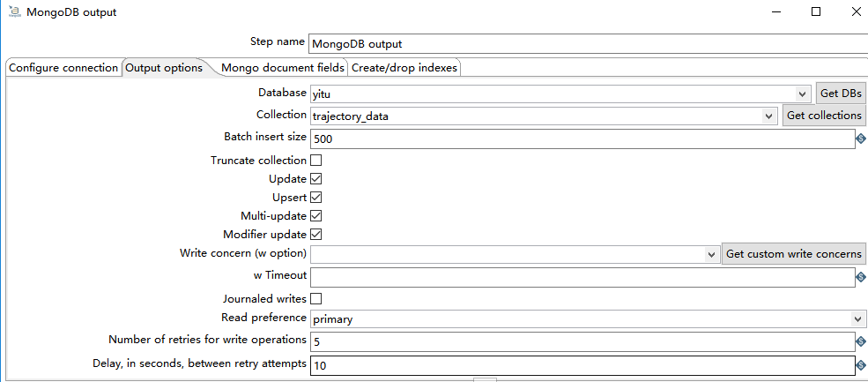
Task: Click the Collection box showing trajectory_data
Action: 543,116
